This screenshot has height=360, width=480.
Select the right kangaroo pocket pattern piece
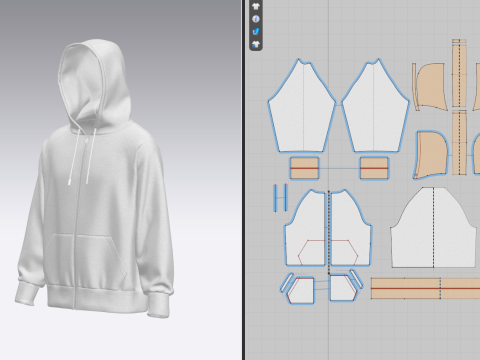click(x=343, y=288)
